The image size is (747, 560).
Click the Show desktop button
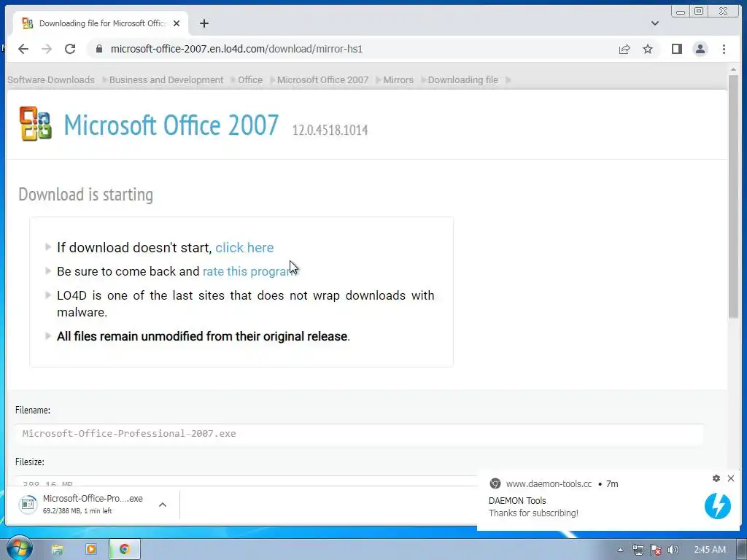point(742,550)
